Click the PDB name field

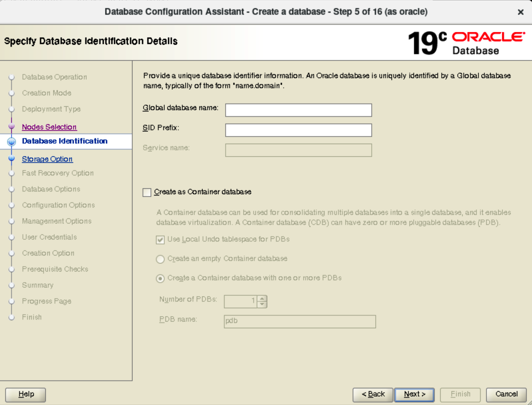point(300,322)
